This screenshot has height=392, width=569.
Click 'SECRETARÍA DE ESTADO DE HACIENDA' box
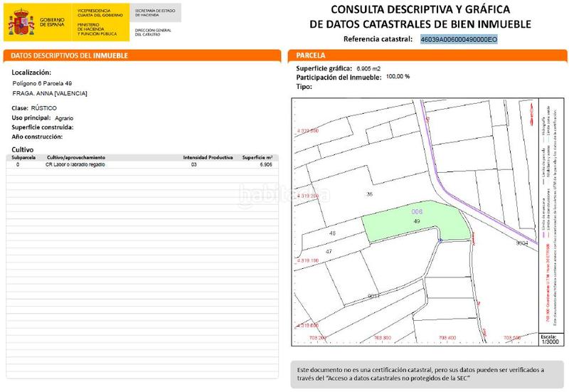[x=155, y=13]
